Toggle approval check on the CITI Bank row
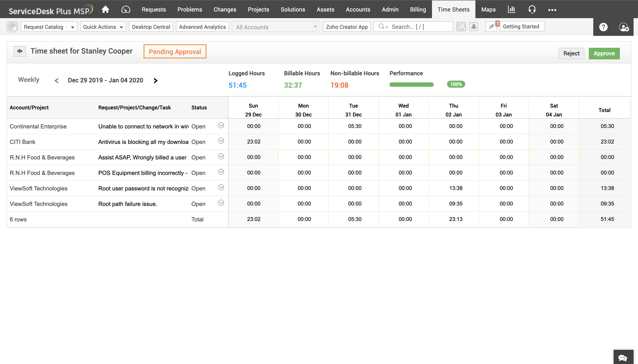This screenshot has width=638, height=364. click(x=221, y=141)
